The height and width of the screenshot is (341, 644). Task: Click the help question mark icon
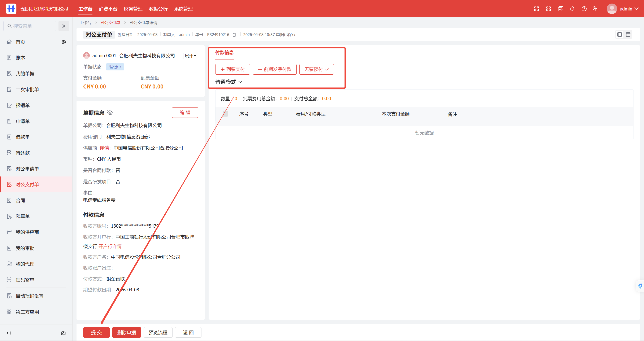pos(584,9)
